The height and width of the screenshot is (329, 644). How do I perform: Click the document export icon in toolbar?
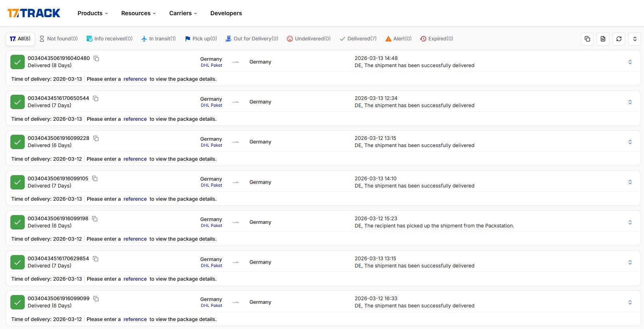(x=603, y=39)
